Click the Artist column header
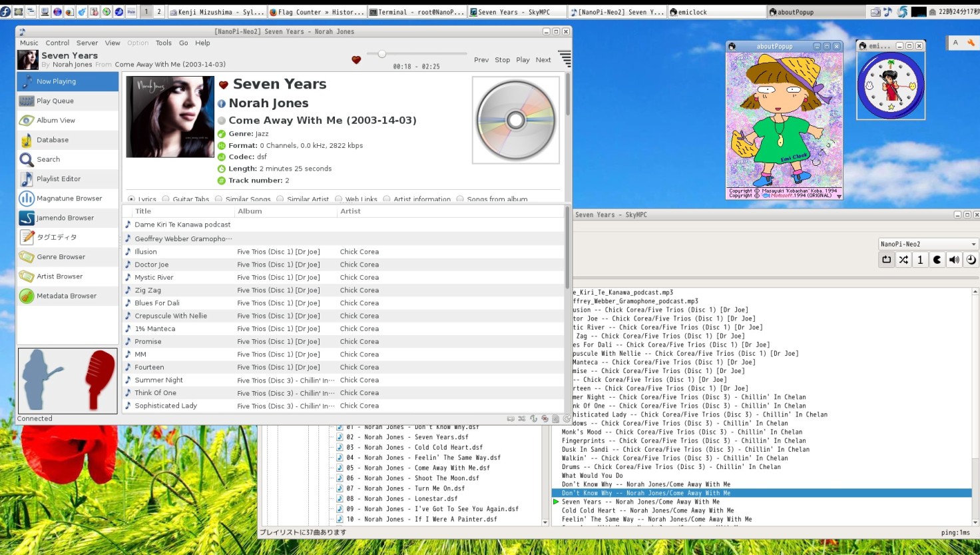Screen dimensions: 980x555 click(x=350, y=211)
